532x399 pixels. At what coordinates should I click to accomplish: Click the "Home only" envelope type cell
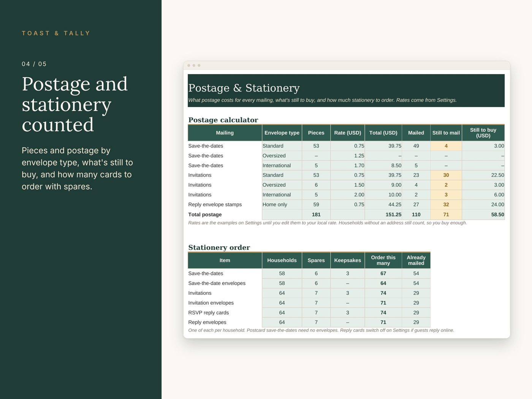[x=282, y=204]
